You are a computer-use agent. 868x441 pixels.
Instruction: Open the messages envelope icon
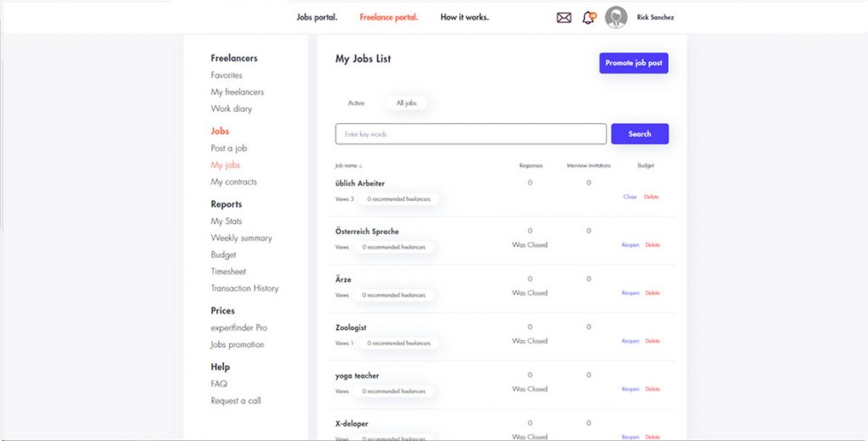tap(564, 17)
